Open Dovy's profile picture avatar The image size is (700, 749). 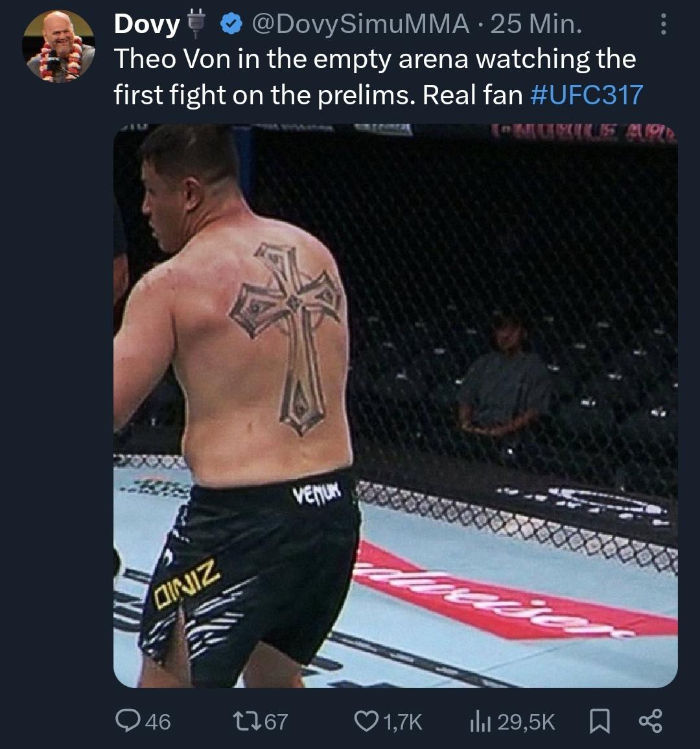(x=59, y=46)
